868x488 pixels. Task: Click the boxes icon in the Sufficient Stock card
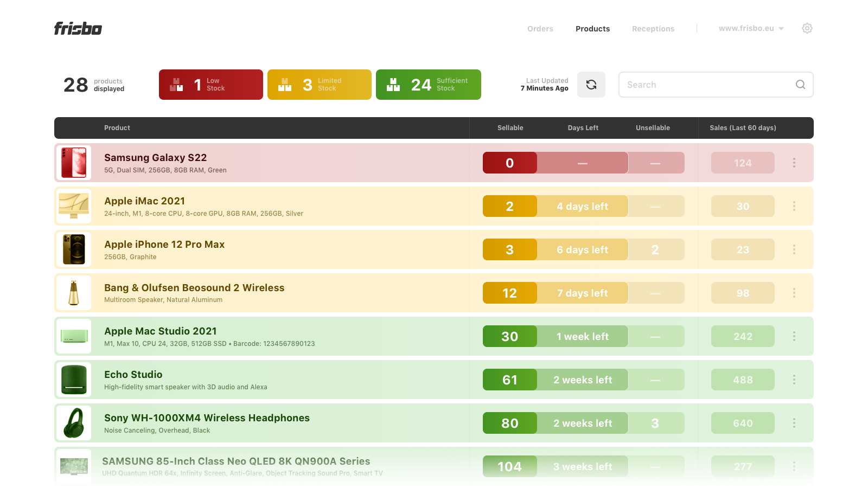pos(393,85)
